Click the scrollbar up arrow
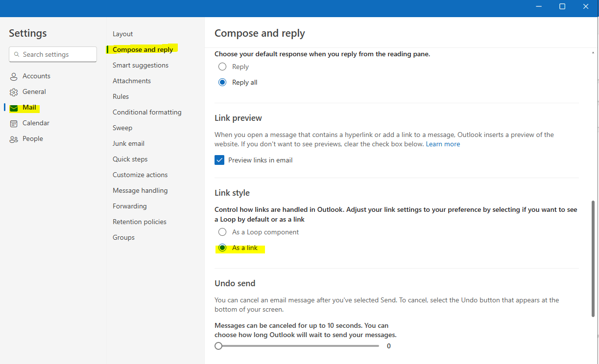The width and height of the screenshot is (599, 364). [593, 52]
